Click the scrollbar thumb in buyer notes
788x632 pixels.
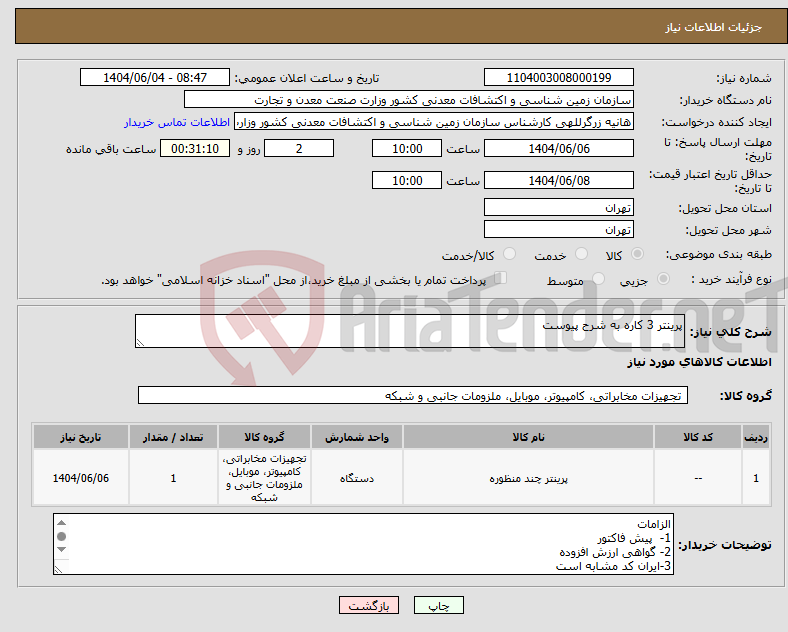61,537
